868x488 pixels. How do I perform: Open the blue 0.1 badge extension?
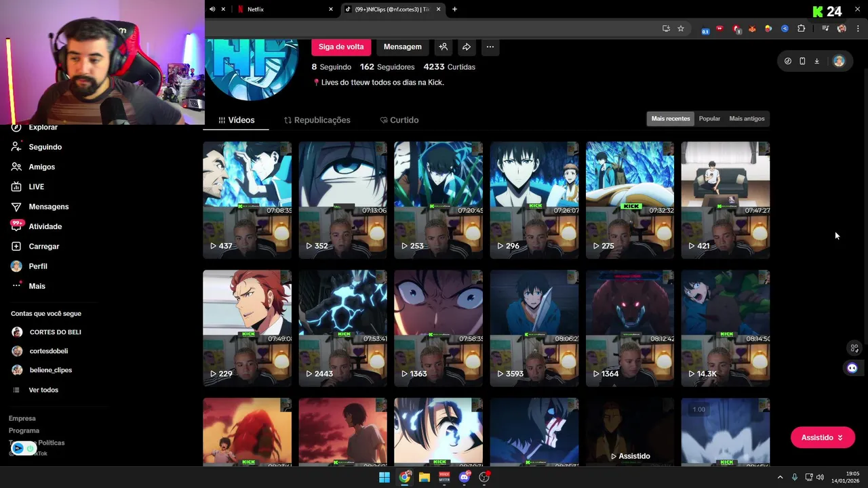(705, 29)
